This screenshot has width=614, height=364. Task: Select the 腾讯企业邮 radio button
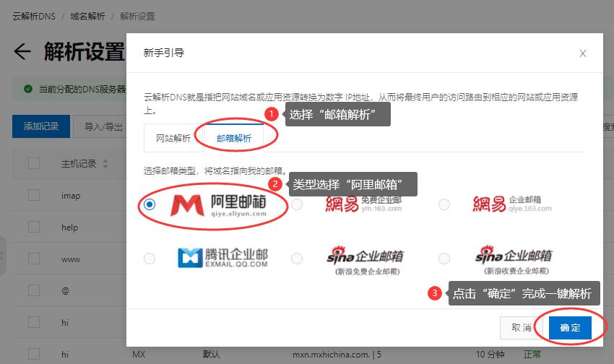[150, 259]
